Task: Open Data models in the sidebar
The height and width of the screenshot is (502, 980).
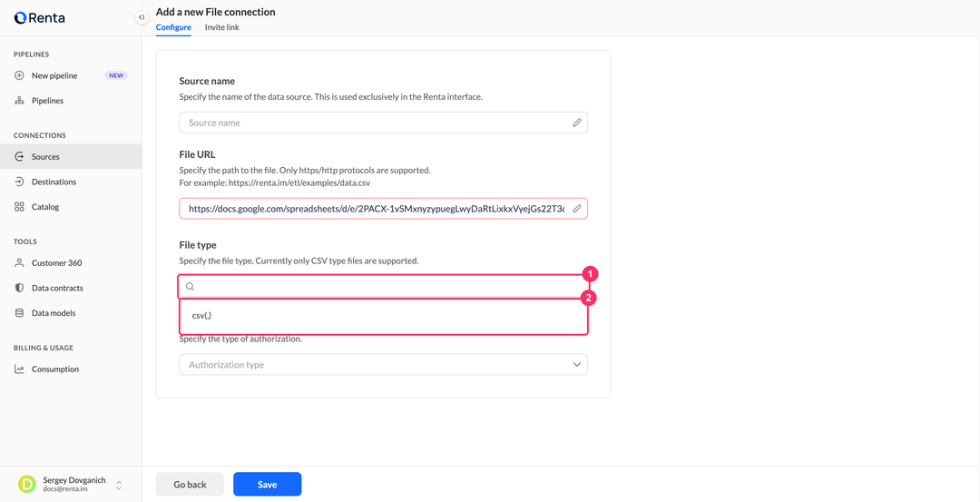Action: point(71,313)
